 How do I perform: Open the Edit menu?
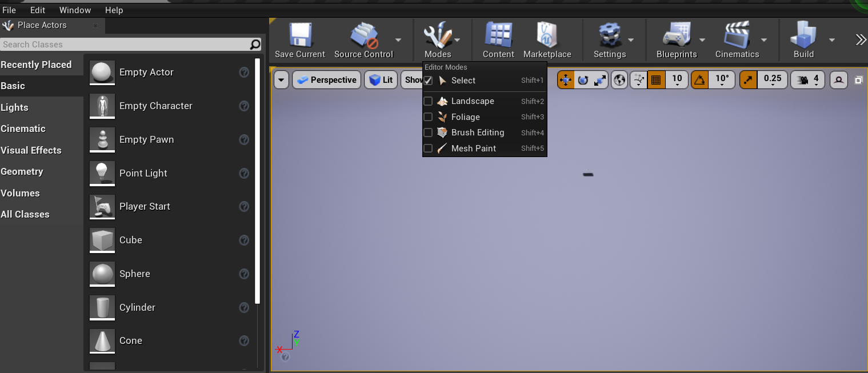point(38,10)
